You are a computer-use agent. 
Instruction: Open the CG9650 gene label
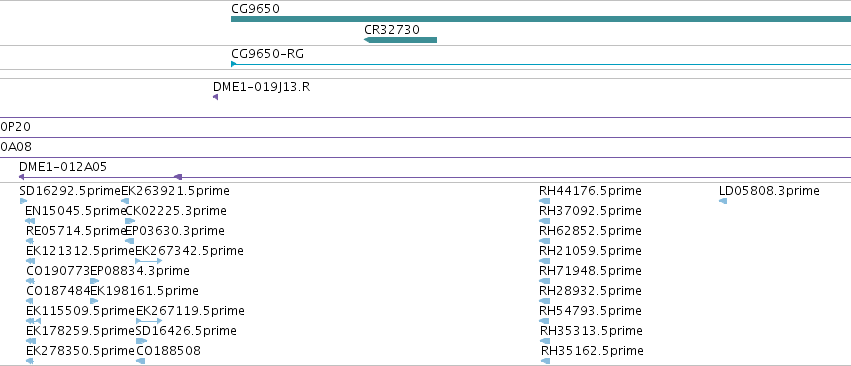click(x=256, y=9)
